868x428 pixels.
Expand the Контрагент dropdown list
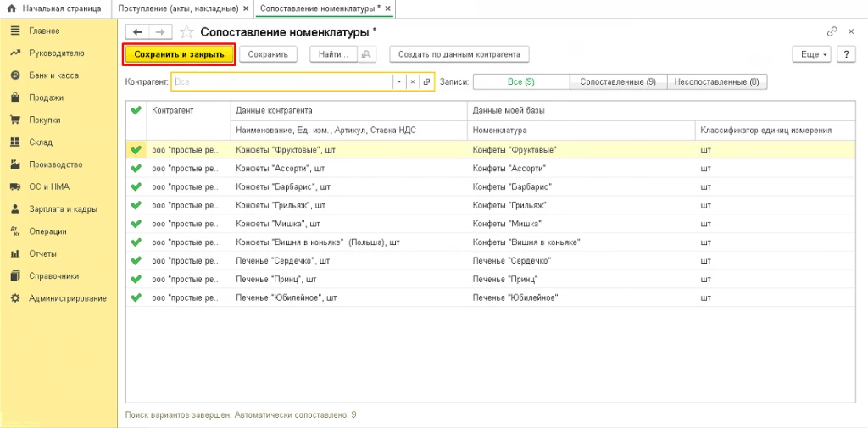pyautogui.click(x=399, y=81)
